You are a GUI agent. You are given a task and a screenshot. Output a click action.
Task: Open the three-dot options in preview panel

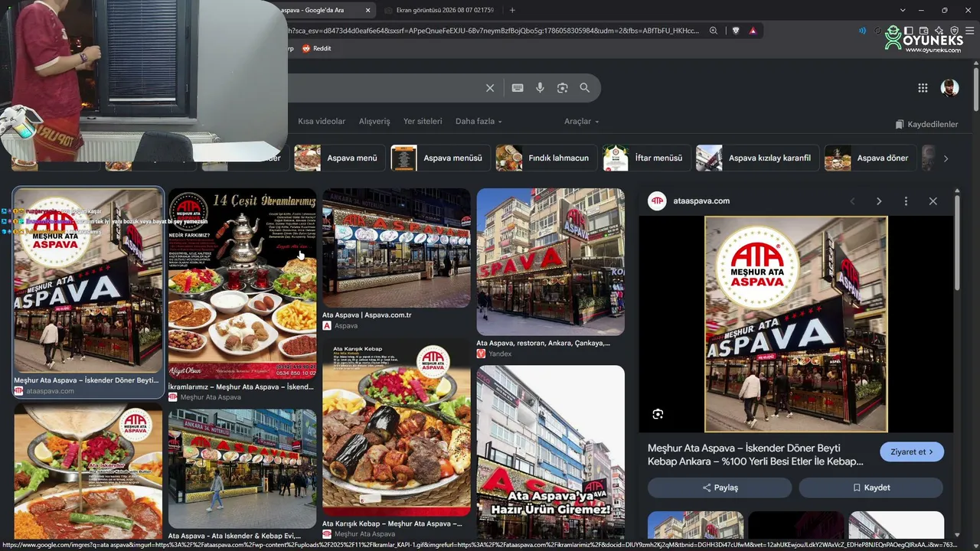pyautogui.click(x=906, y=201)
